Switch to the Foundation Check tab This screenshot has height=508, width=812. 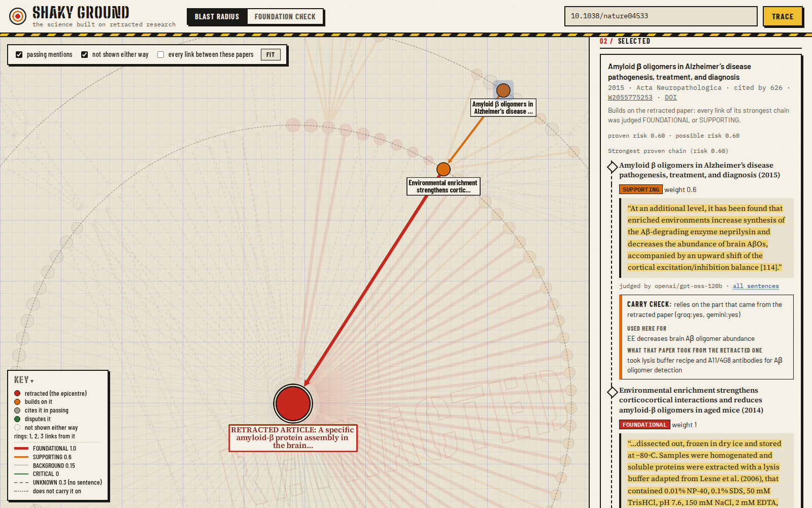pos(285,17)
